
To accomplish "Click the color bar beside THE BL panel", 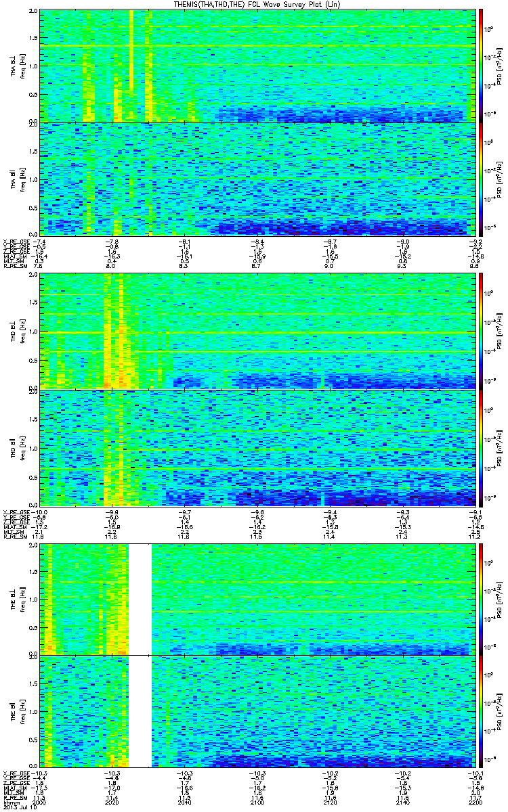I will [480, 598].
